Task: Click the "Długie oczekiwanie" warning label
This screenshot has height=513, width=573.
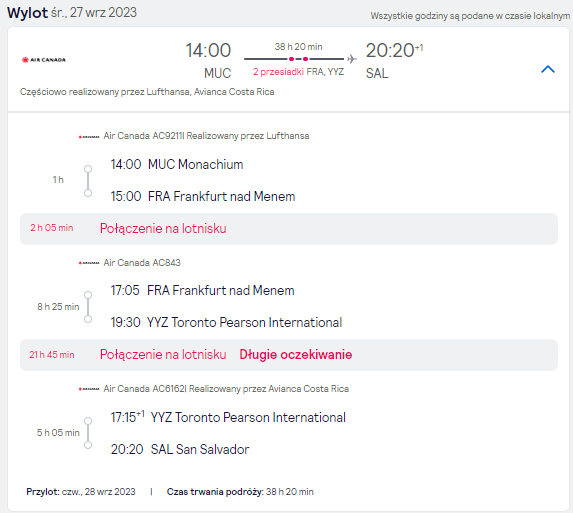Action: click(x=296, y=354)
